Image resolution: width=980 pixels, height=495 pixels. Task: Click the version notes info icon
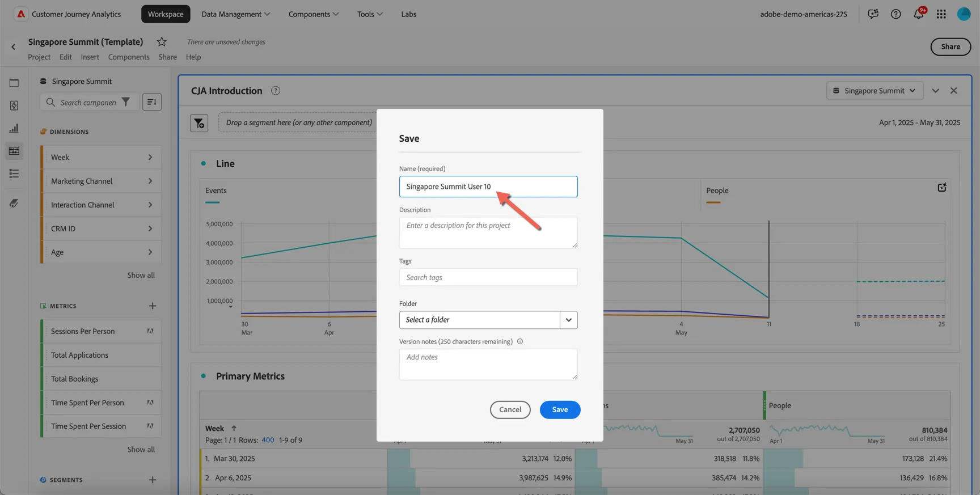520,341
